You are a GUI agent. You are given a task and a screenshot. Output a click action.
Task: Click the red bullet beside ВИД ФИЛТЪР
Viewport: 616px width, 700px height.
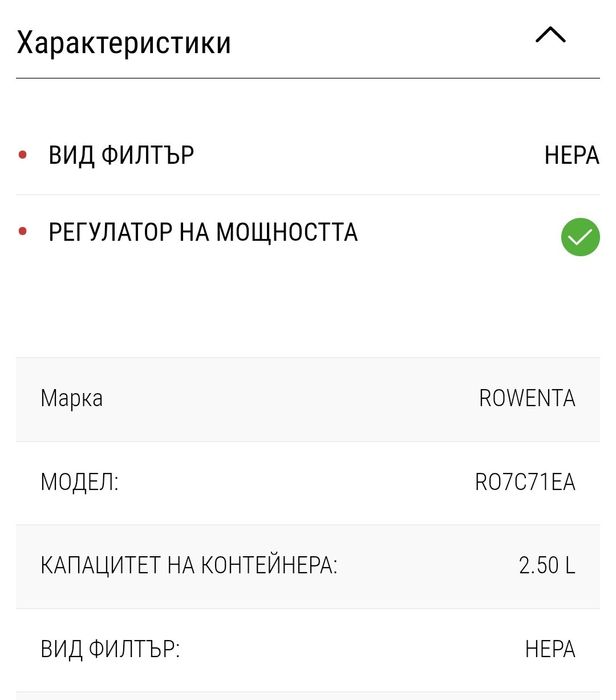[23, 155]
